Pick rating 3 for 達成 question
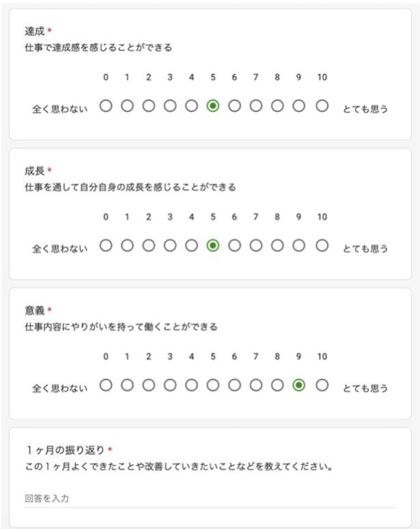Screen dimensions: 420x529 point(170,106)
